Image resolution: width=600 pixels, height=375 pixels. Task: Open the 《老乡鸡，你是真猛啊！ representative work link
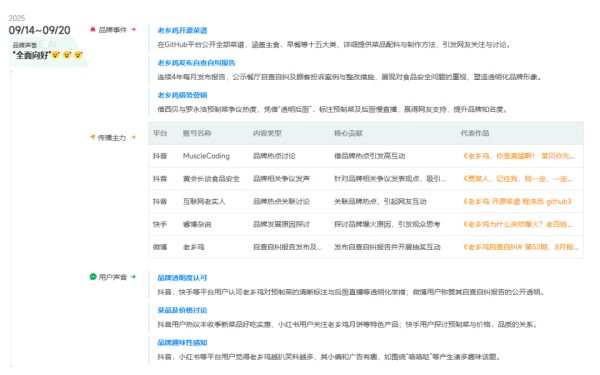pyautogui.click(x=519, y=156)
